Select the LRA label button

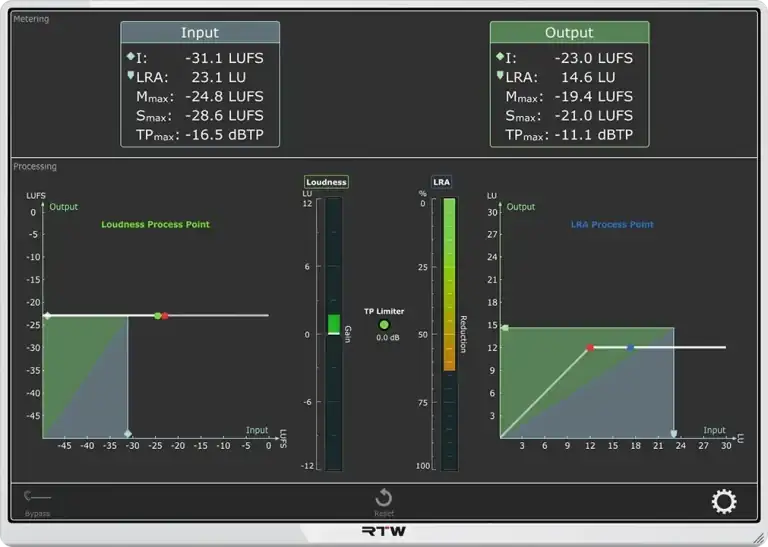coord(441,182)
